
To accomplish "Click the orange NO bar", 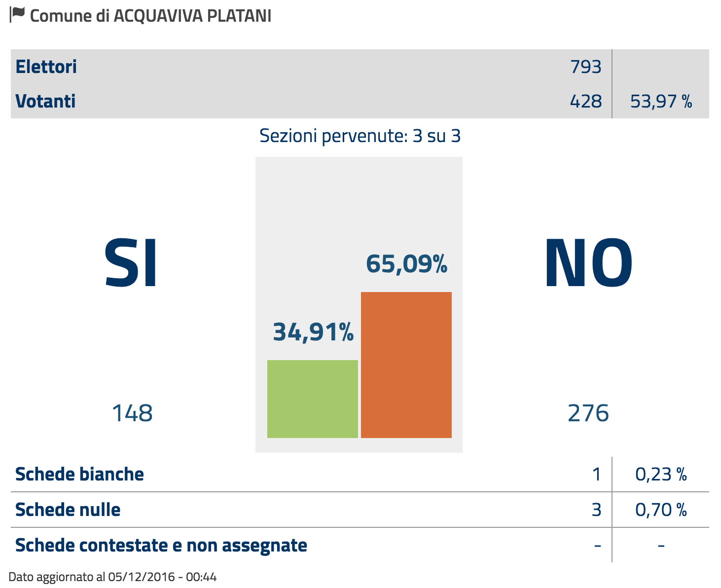I will point(406,365).
